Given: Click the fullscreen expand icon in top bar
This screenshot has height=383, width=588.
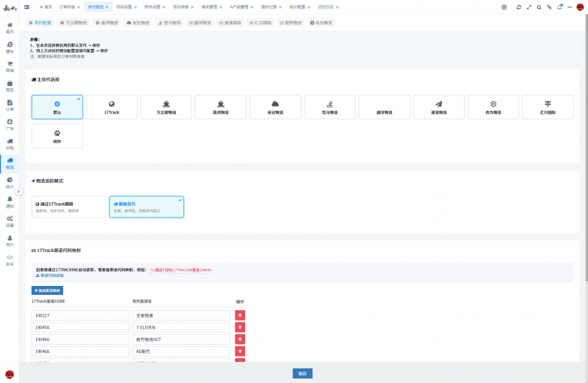Looking at the screenshot, I should 529,7.
